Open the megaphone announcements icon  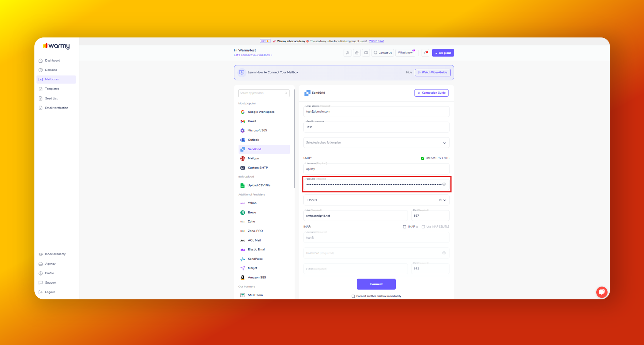(x=347, y=53)
